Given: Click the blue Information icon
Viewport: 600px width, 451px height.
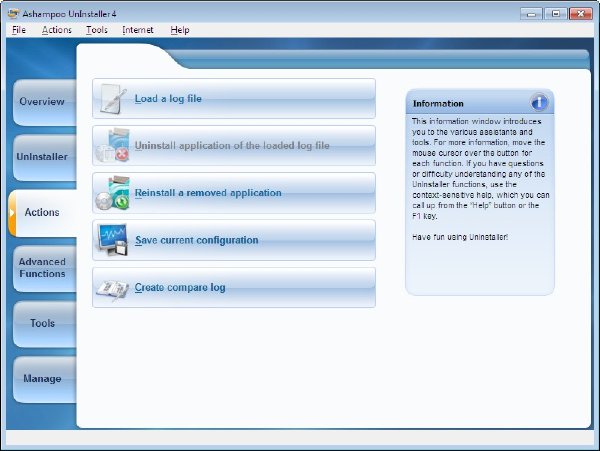Looking at the screenshot, I should click(x=539, y=103).
